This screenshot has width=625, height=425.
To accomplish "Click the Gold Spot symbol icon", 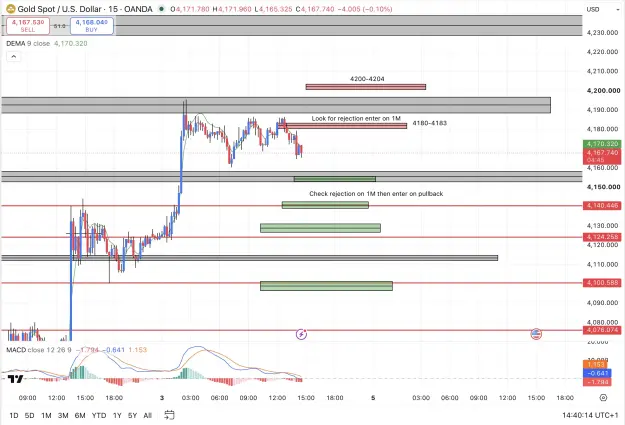I will [x=11, y=9].
